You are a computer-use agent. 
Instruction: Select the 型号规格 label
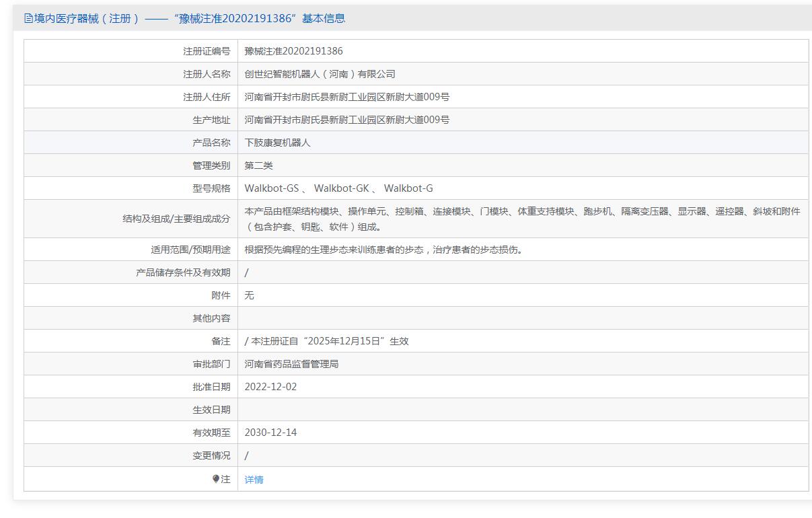tap(211, 188)
